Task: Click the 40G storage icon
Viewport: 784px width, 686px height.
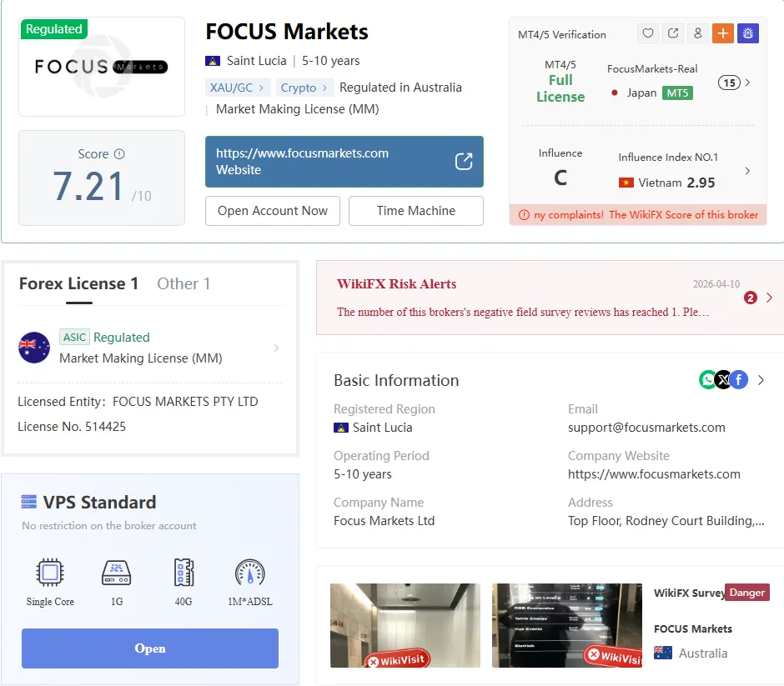Action: (183, 572)
